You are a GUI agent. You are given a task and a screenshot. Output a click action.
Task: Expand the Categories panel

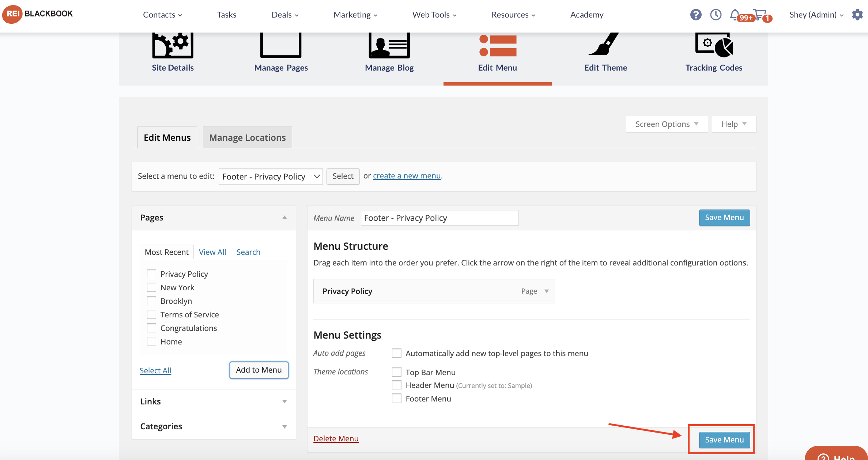point(284,426)
